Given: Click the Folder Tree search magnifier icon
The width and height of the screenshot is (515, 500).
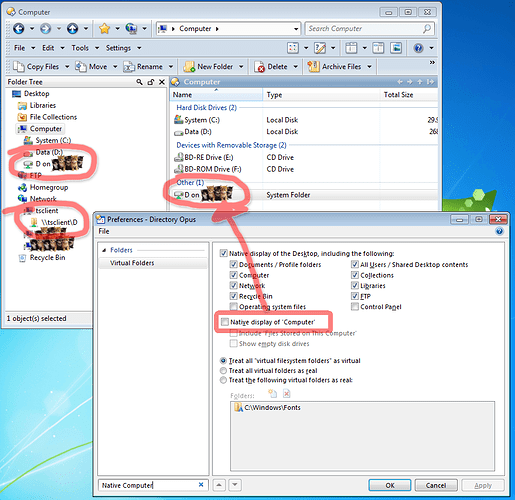Looking at the screenshot, I should (x=139, y=82).
